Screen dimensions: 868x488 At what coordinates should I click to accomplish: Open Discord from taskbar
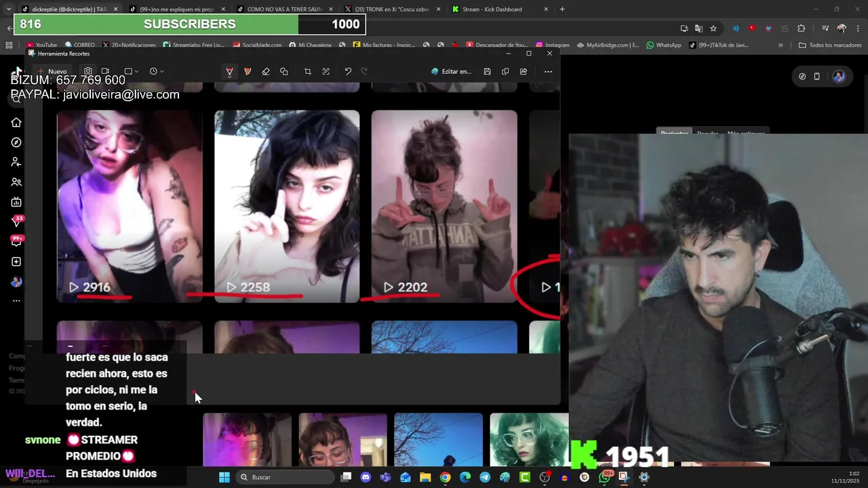tap(366, 477)
